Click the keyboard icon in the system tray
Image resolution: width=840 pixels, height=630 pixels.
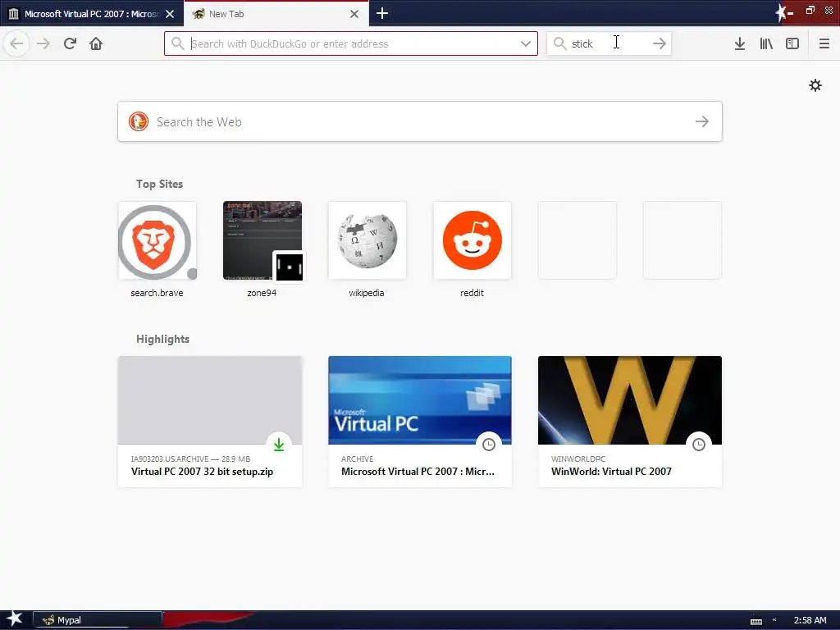(756, 621)
